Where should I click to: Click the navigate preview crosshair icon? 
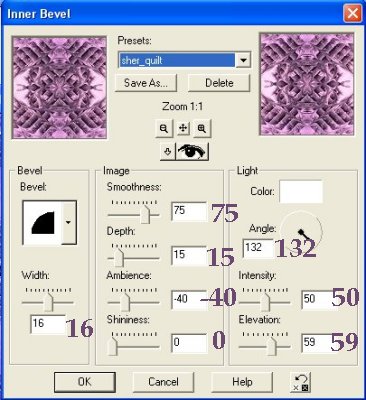[183, 129]
